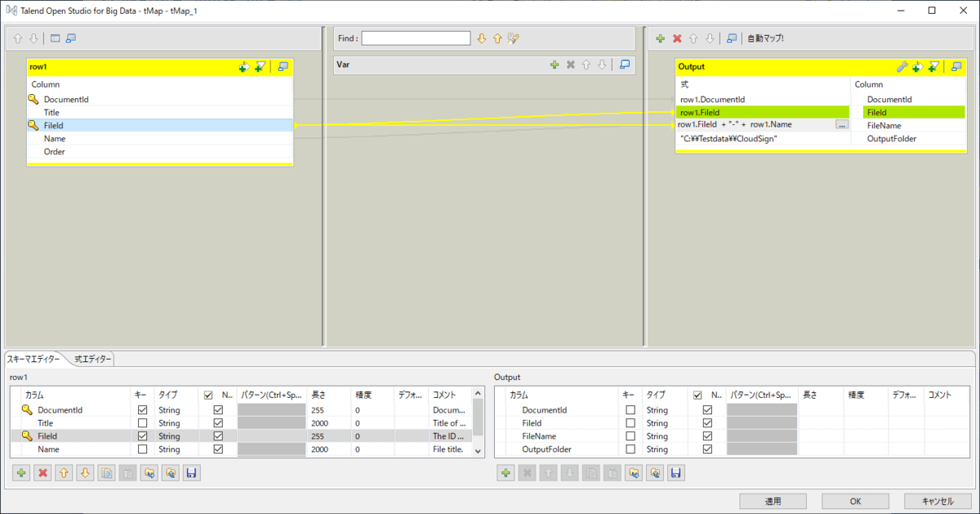980x514 pixels.
Task: Save Output schema with disk icon
Action: click(x=676, y=472)
